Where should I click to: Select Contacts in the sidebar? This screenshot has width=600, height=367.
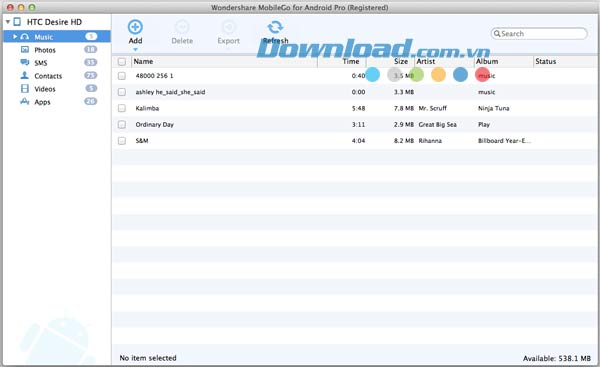pyautogui.click(x=57, y=76)
